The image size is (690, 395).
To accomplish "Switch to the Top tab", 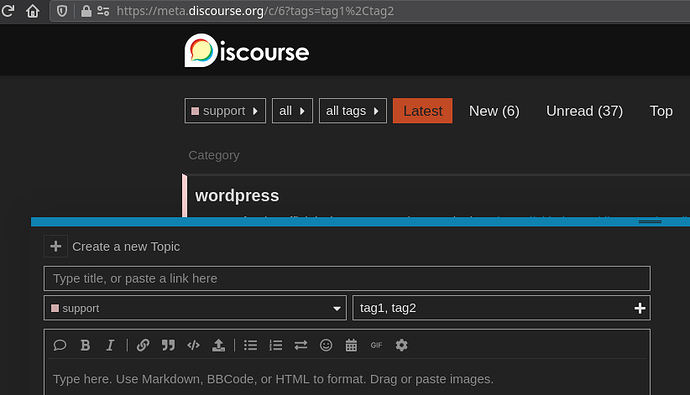I will (x=661, y=111).
